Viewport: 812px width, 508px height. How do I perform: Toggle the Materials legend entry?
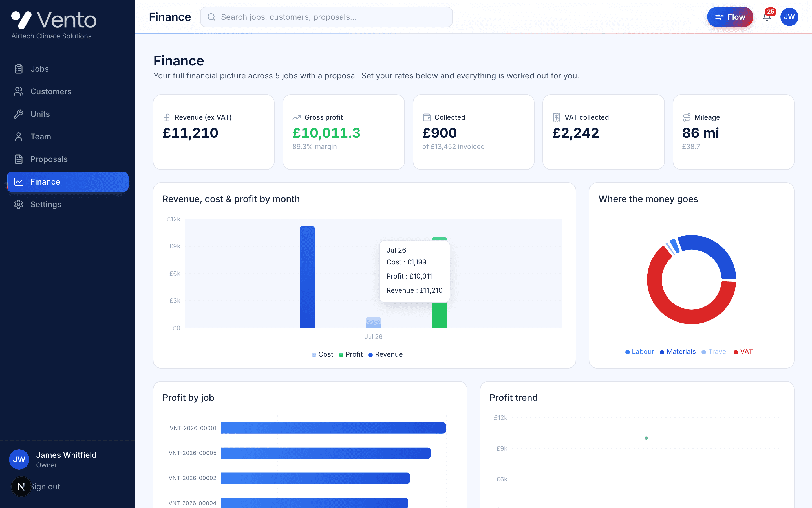[x=678, y=352]
